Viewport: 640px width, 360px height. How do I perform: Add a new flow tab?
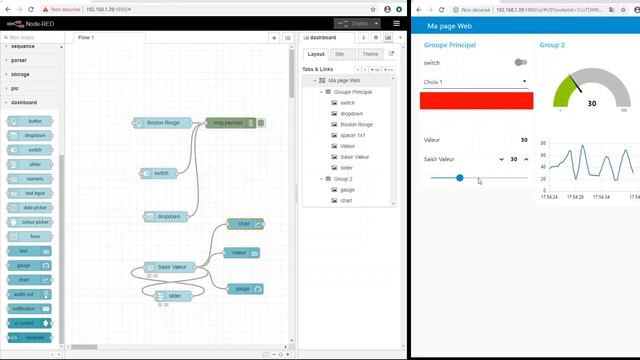274,38
